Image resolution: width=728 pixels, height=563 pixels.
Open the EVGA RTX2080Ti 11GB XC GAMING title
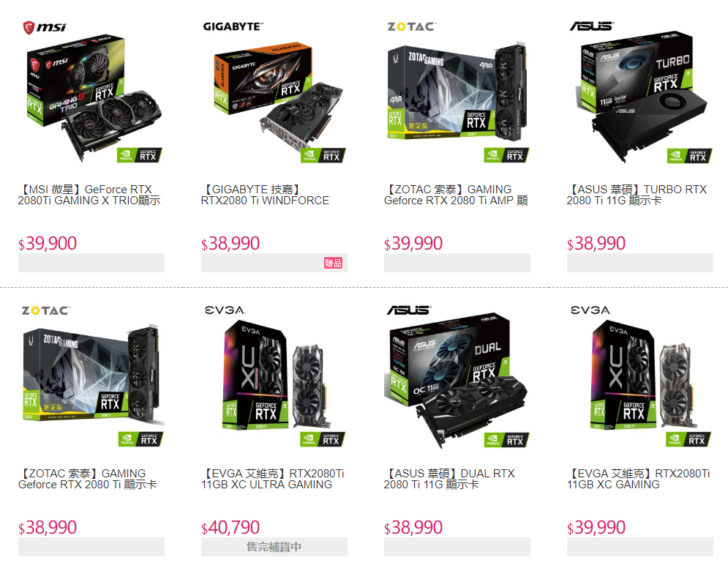[x=639, y=479]
